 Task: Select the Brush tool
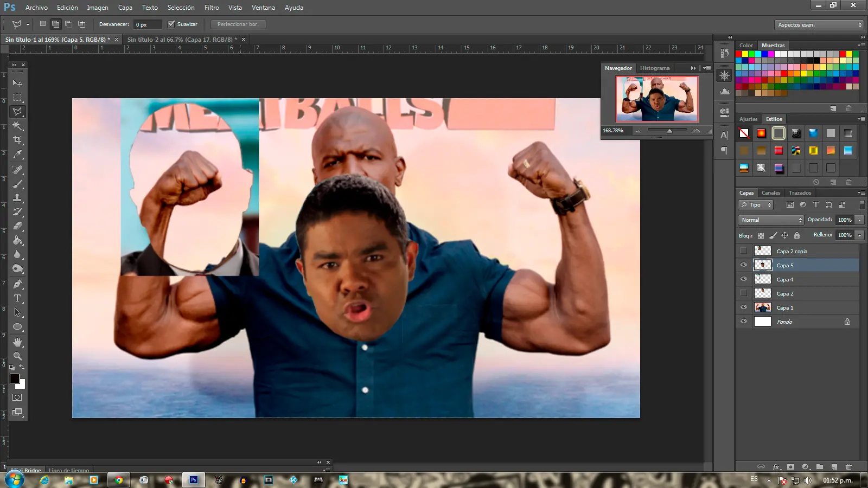pos(17,184)
